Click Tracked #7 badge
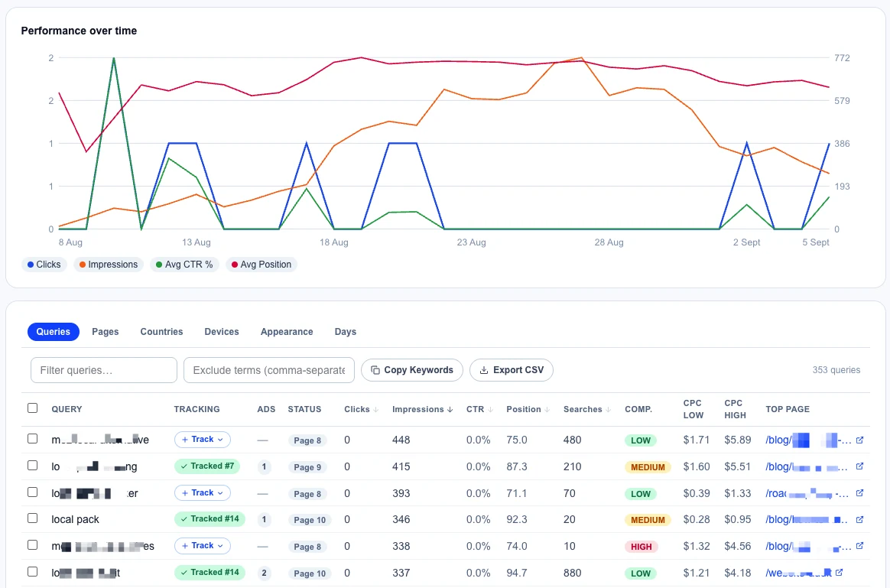This screenshot has width=890, height=588. (207, 466)
